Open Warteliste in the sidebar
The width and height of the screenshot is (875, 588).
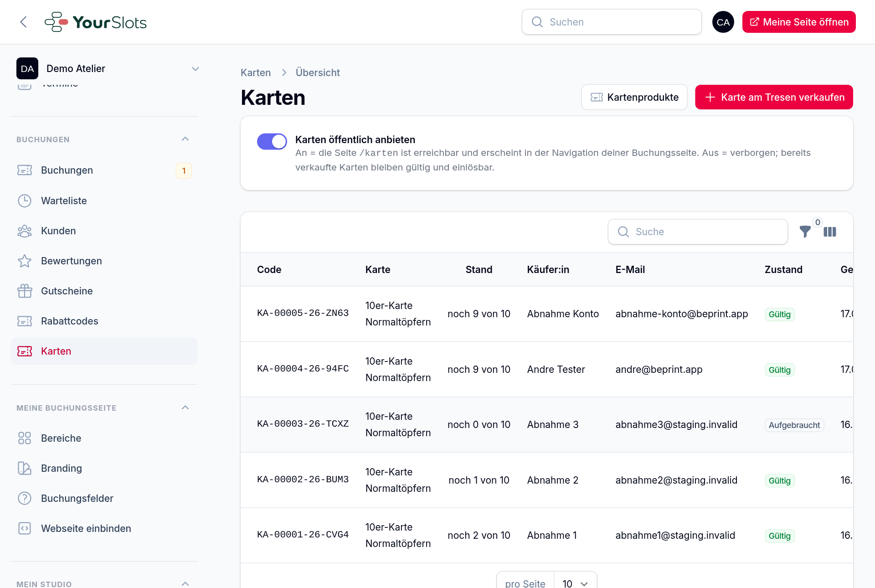click(104, 201)
